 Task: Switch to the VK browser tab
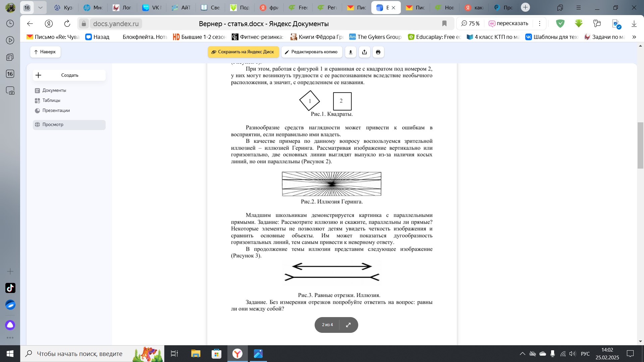coord(151,7)
